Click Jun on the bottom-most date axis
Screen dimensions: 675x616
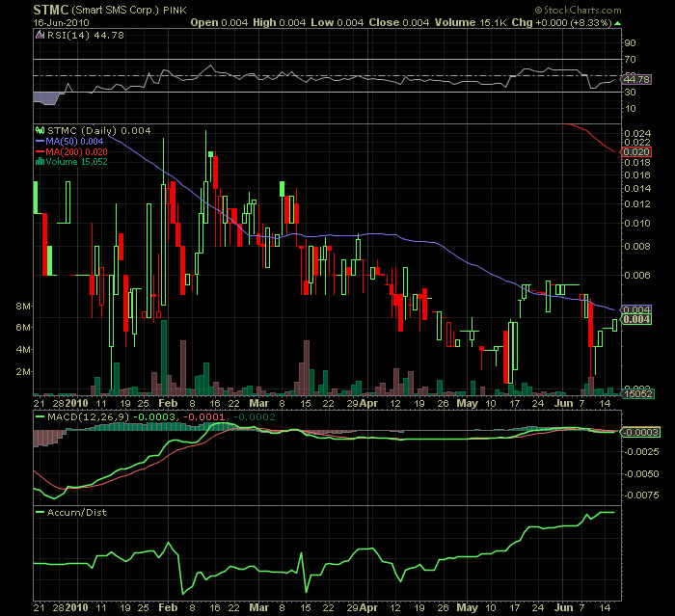point(563,608)
